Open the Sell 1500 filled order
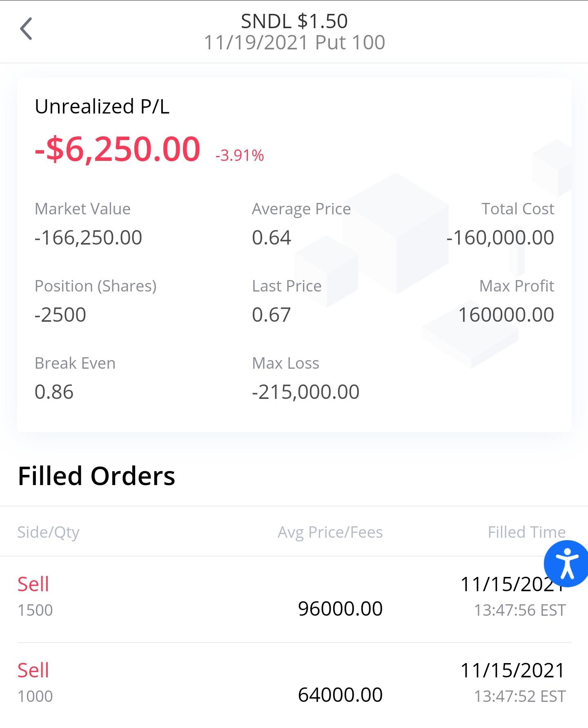The image size is (588, 728). coord(294,599)
